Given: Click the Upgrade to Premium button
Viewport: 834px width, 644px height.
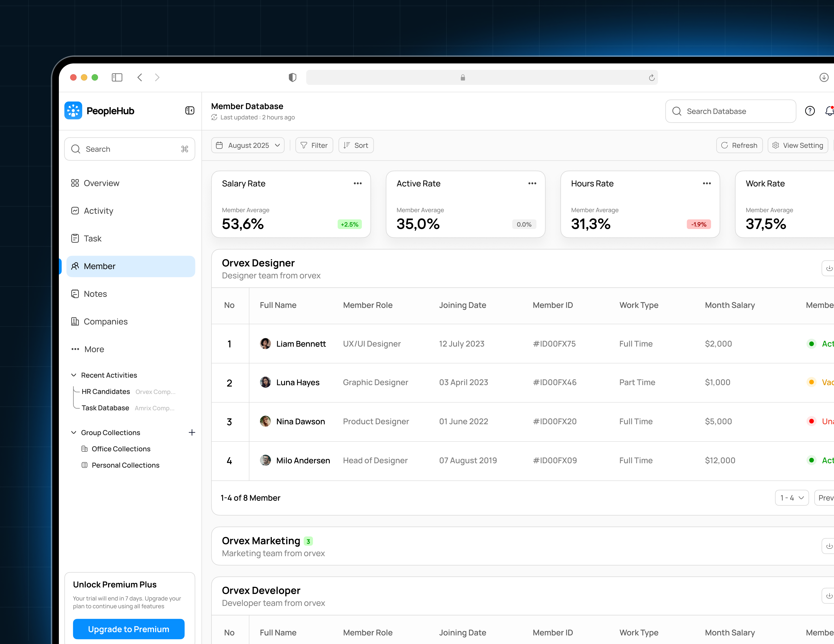Looking at the screenshot, I should (129, 629).
